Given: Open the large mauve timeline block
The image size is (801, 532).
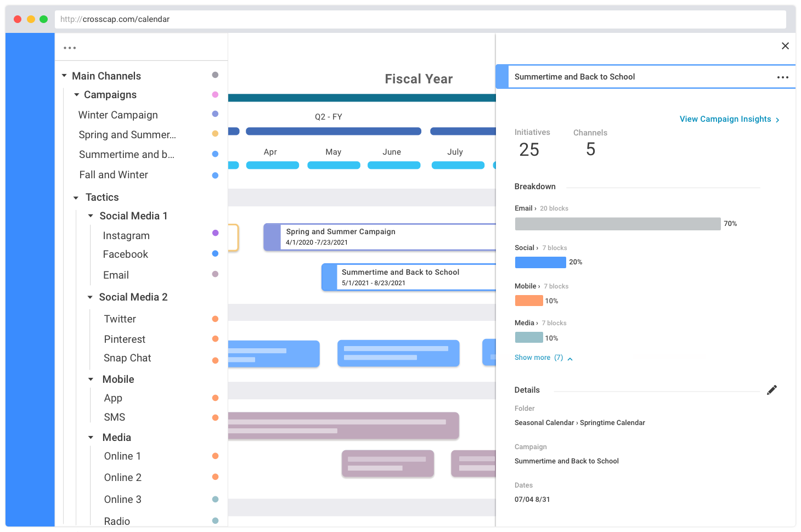Looking at the screenshot, I should click(343, 426).
